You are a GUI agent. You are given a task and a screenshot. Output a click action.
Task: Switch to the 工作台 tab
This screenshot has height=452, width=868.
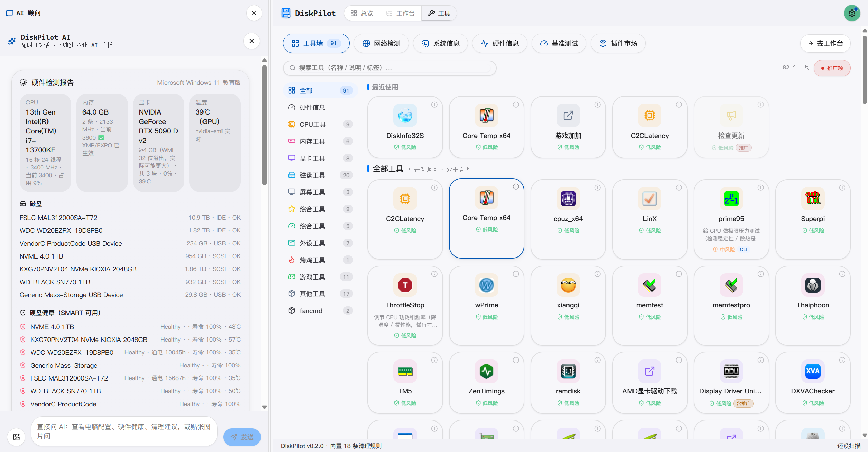[401, 13]
